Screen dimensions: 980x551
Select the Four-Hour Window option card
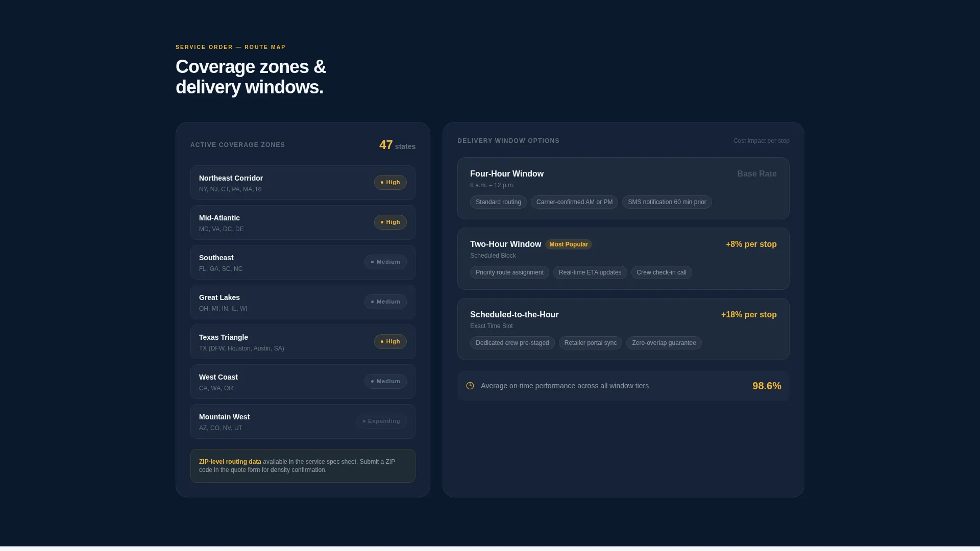coord(623,188)
